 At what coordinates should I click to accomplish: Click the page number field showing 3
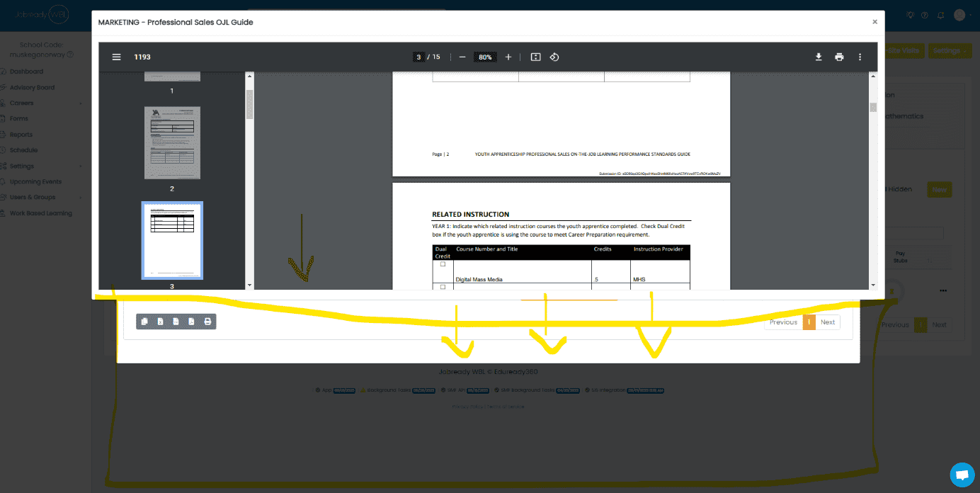(418, 57)
